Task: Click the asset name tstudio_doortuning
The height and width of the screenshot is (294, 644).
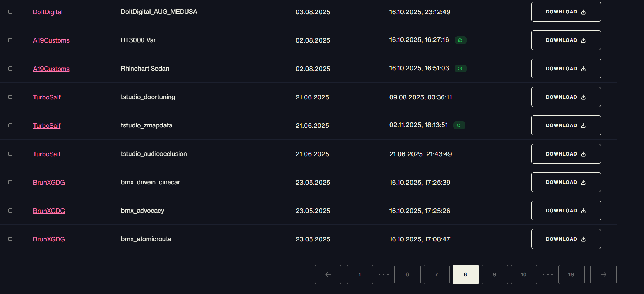Action: (148, 97)
